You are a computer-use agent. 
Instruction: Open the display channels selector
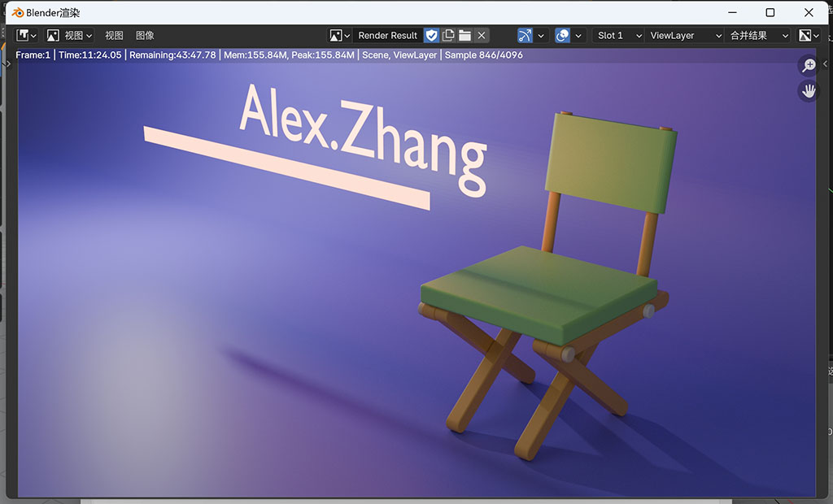(x=808, y=36)
